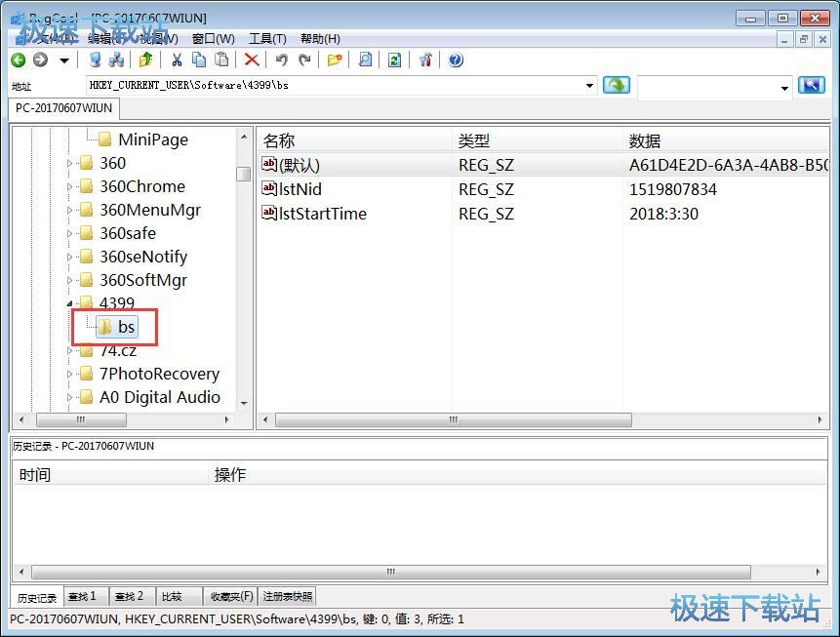
Task: Select the lstStartTime registry value
Action: click(x=322, y=214)
